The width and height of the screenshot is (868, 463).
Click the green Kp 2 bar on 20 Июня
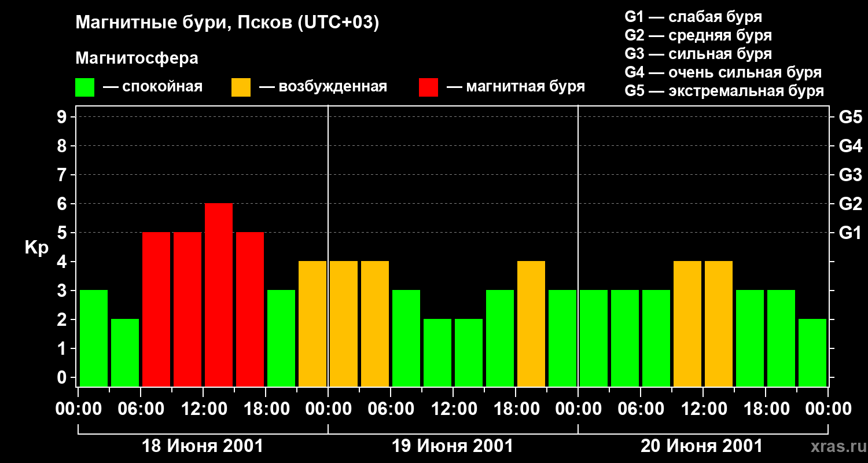(x=812, y=352)
